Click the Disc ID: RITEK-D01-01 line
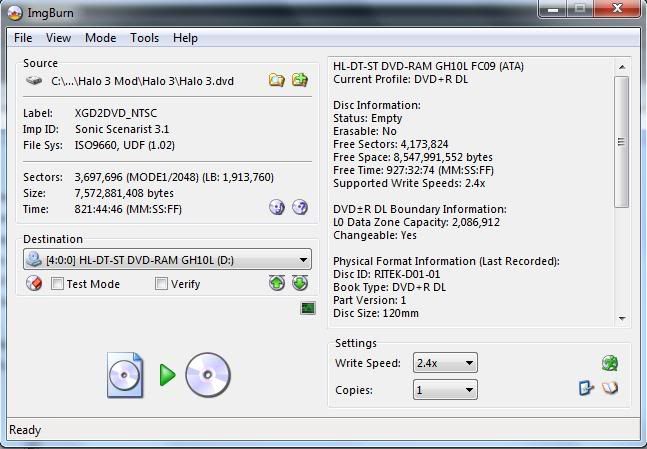The height and width of the screenshot is (449, 647). point(386,274)
